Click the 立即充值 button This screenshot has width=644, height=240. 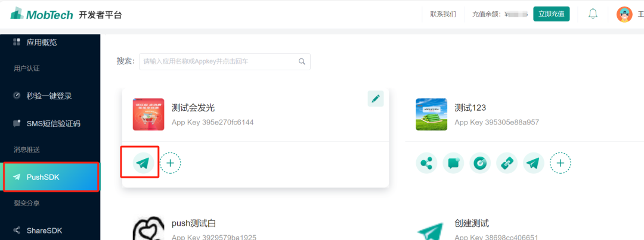[x=551, y=14]
